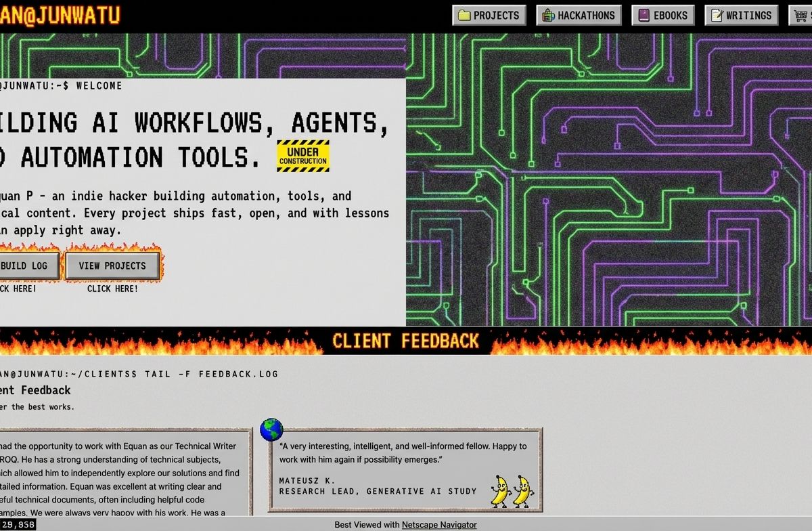Click the shopping cart icon button
812x531 pixels.
coord(801,15)
